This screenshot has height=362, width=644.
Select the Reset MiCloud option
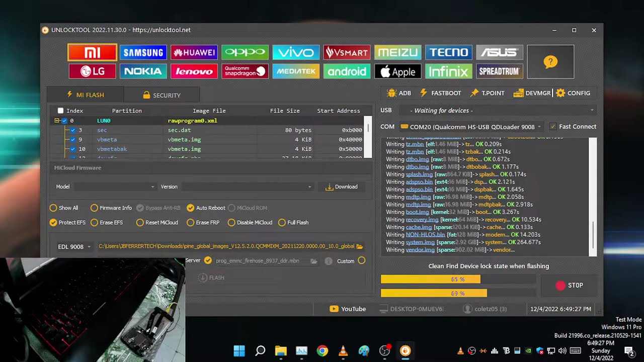(x=157, y=222)
